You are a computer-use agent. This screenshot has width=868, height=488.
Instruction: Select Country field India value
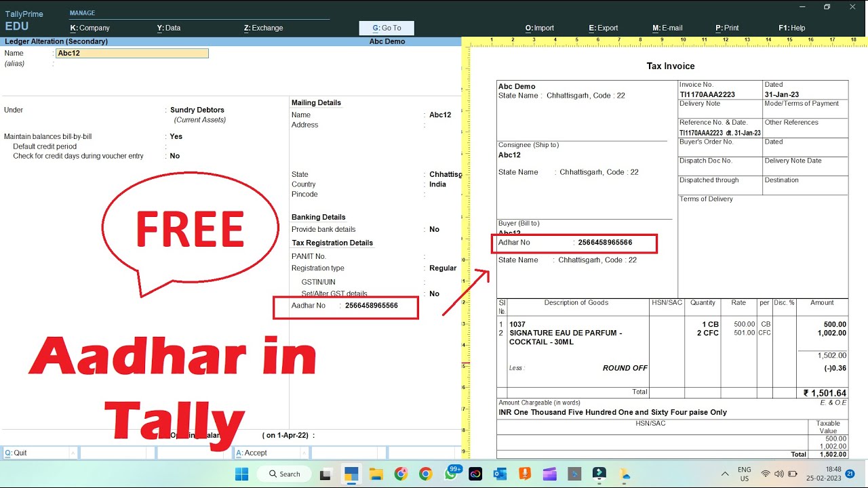point(437,184)
